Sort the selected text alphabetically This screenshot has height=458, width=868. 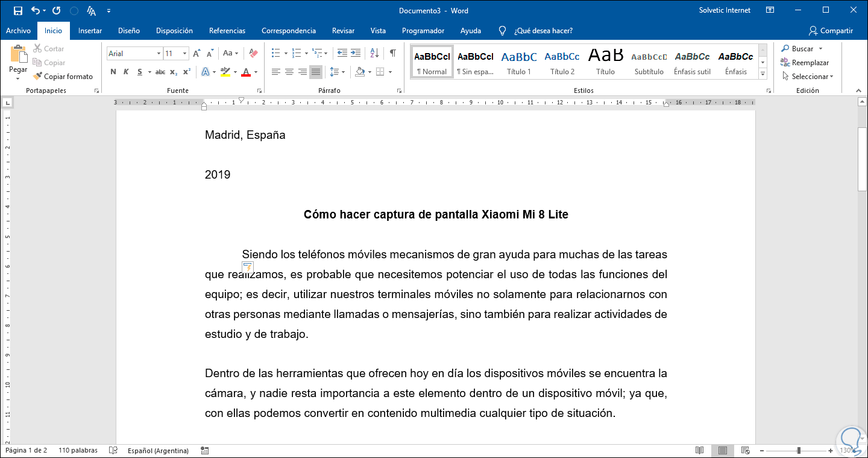[x=374, y=53]
